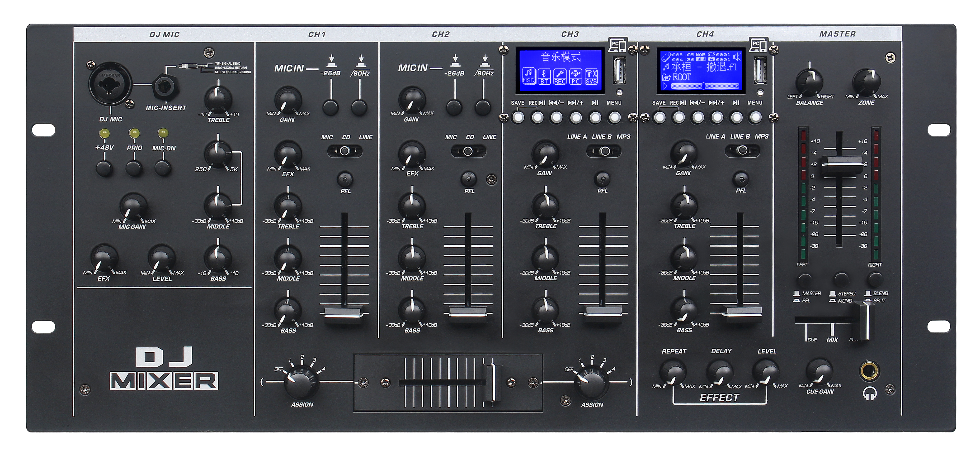This screenshot has width=980, height=461.
Task: Hit the CH4 play/pause button
Action: point(736,117)
